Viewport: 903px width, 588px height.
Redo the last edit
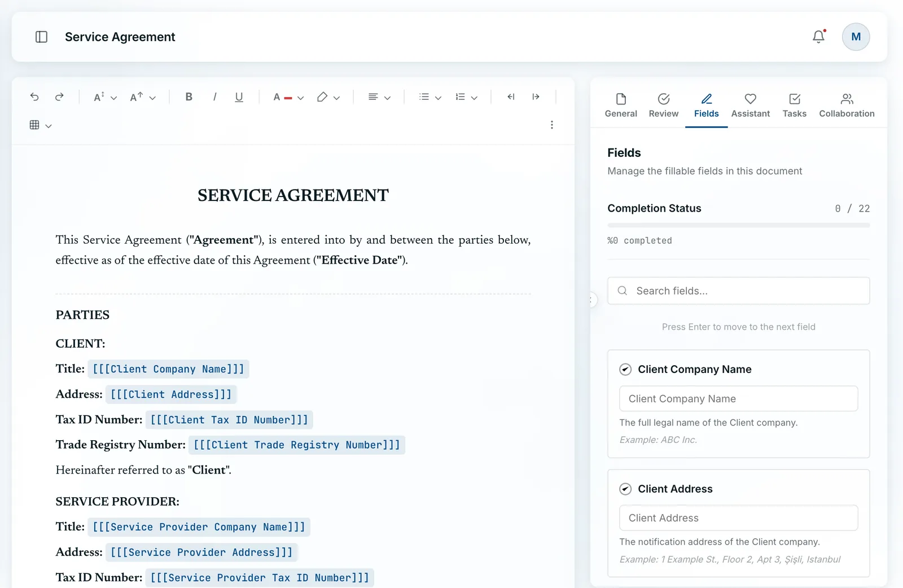click(x=59, y=97)
